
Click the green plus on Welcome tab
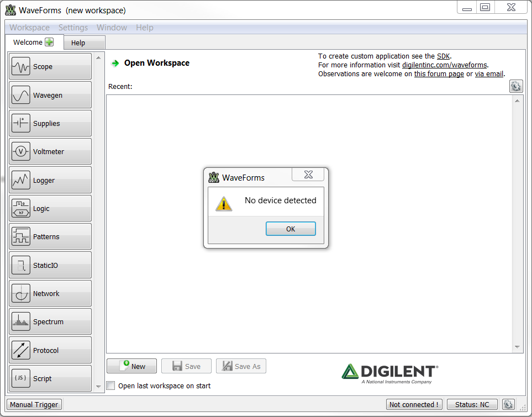click(x=50, y=42)
